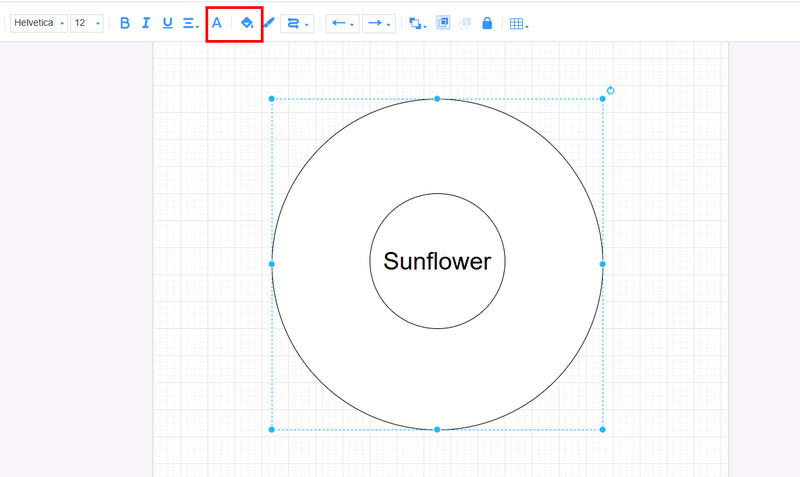The height and width of the screenshot is (477, 800).
Task: Open the Helvetica font family dropdown
Action: 39,23
